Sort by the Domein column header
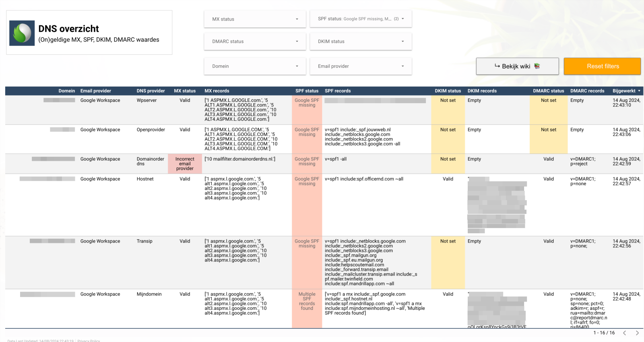644x342 pixels. pyautogui.click(x=66, y=91)
